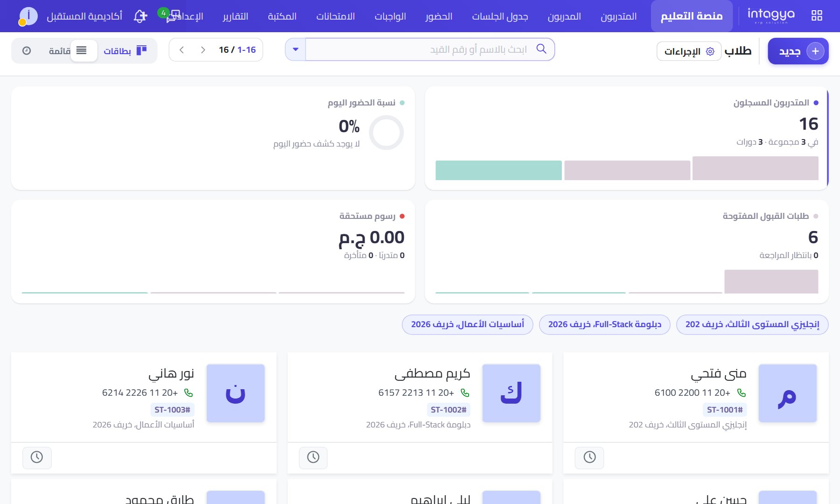The height and width of the screenshot is (504, 840).
Task: Select the بطاقات kanban view
Action: point(126,50)
